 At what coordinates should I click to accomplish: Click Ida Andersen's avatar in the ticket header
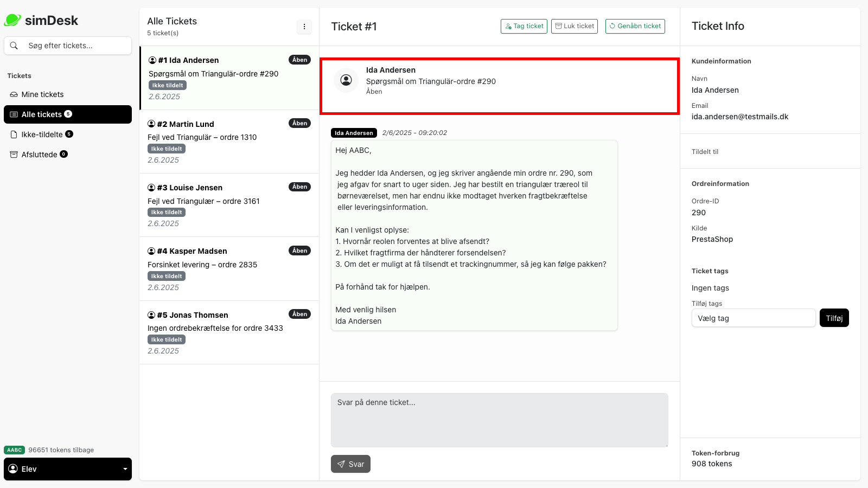pyautogui.click(x=346, y=81)
